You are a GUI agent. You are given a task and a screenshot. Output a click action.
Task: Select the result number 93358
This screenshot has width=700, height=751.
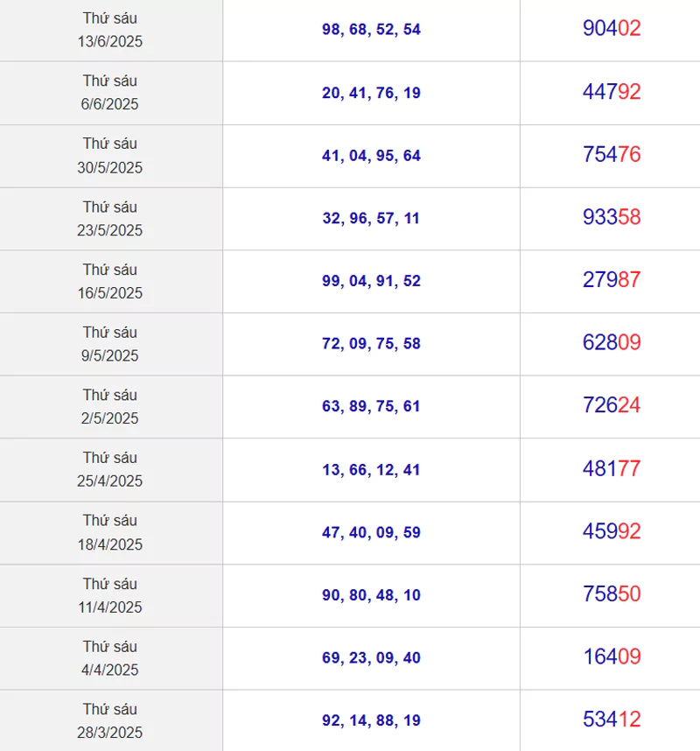pos(612,218)
